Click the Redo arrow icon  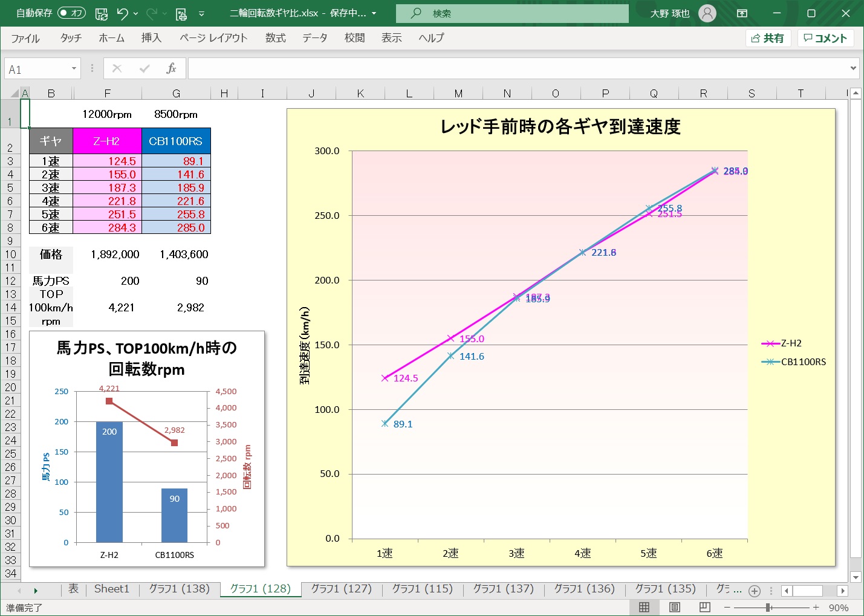coord(152,13)
